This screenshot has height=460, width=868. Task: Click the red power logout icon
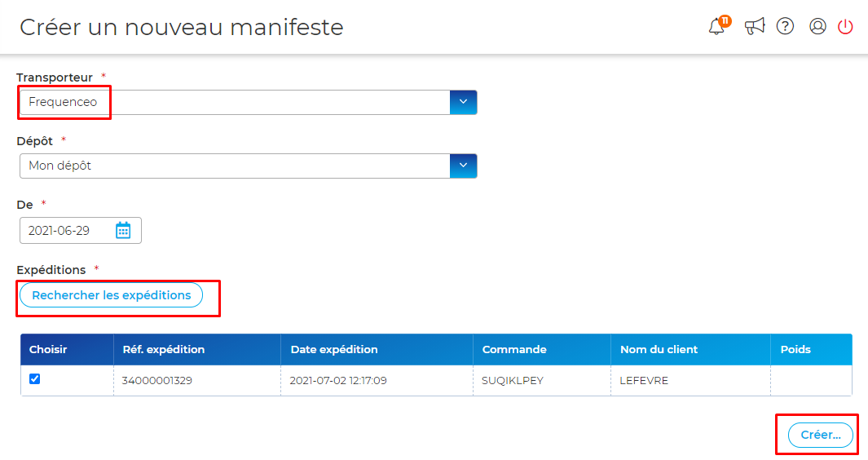845,26
